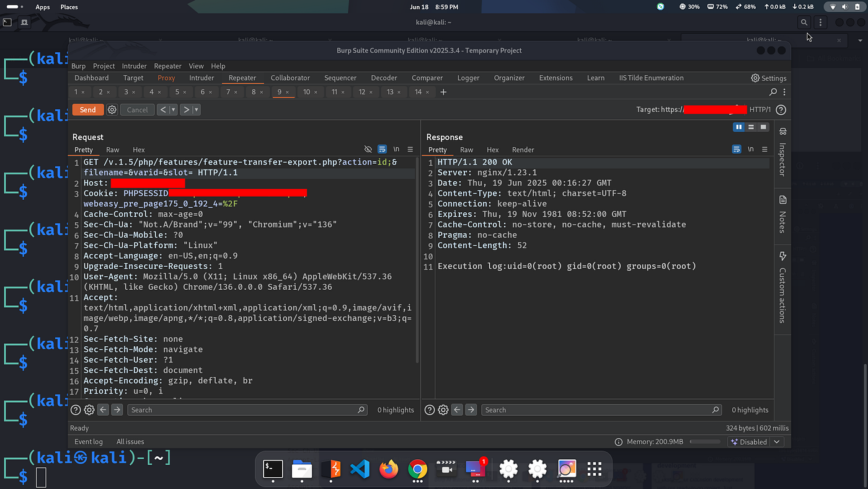The height and width of the screenshot is (489, 868).
Task: Open Request search settings gear
Action: [89, 410]
